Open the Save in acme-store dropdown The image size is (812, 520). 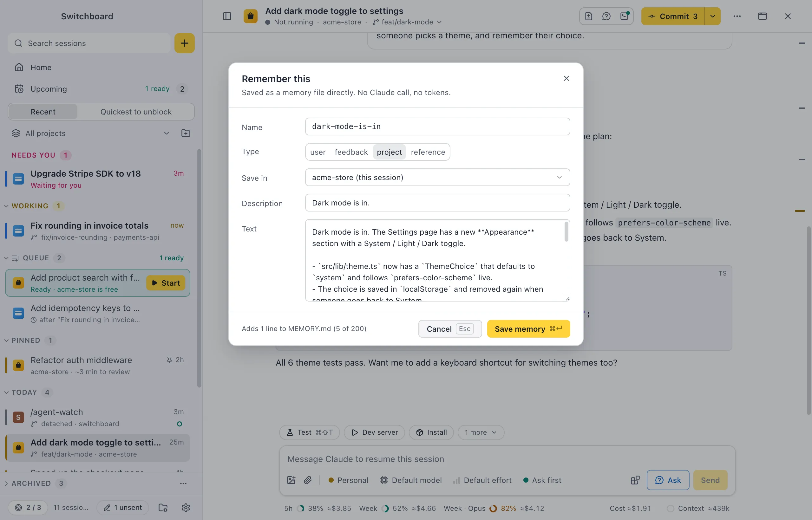click(x=437, y=177)
